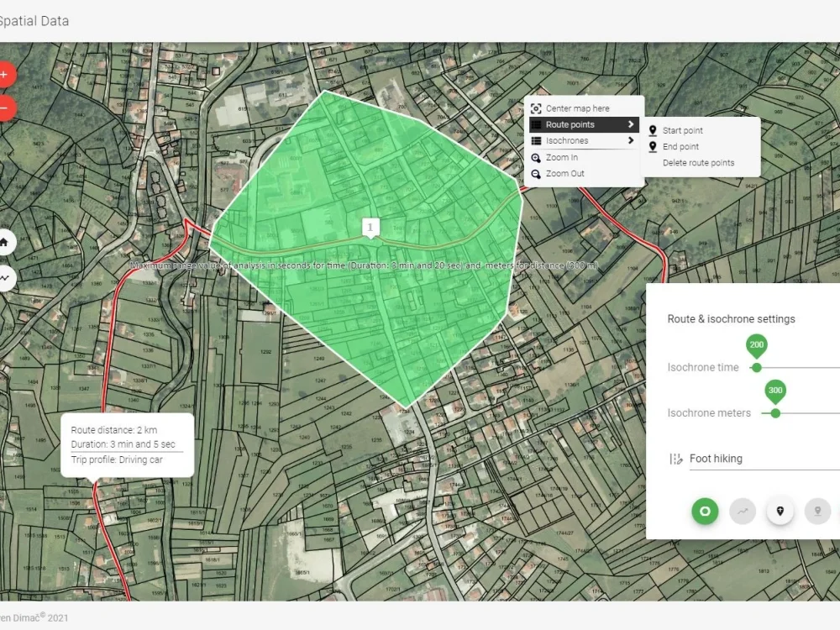Click the Route distance: 2 km text
840x630 pixels.
click(114, 429)
